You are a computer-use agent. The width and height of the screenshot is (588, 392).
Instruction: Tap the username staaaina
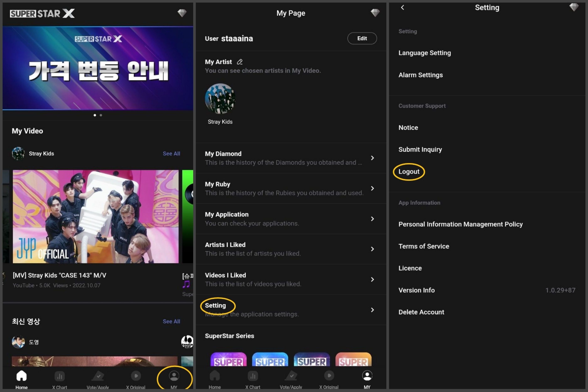237,38
